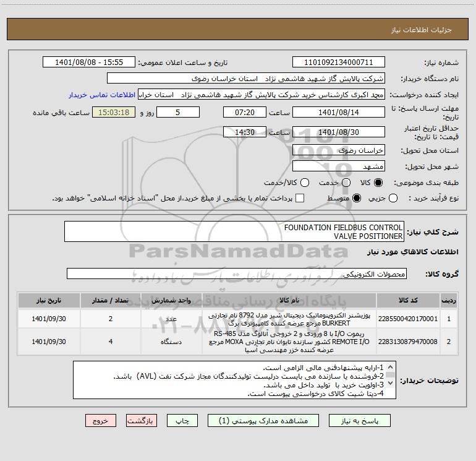
Task: Click the خروج exit button
Action: coord(101,421)
